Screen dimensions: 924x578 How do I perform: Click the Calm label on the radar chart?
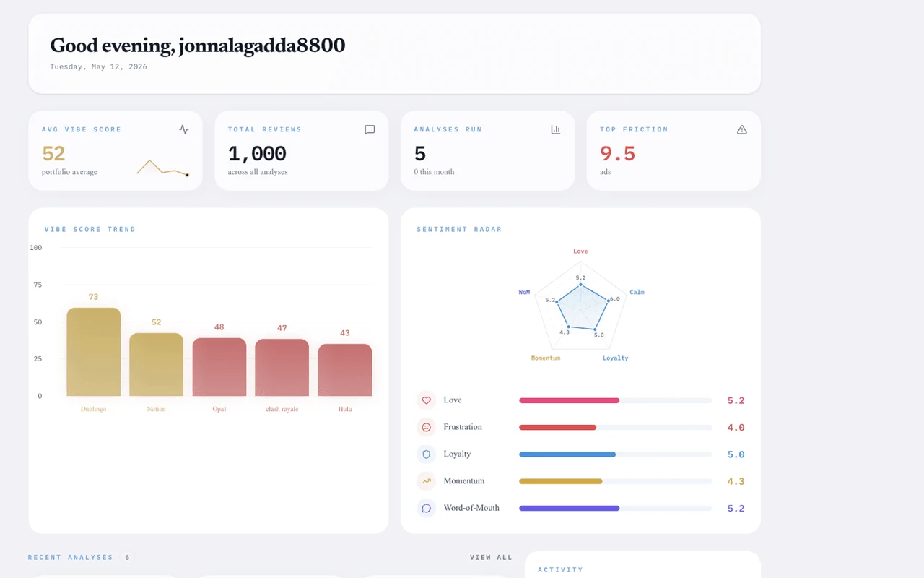(637, 292)
